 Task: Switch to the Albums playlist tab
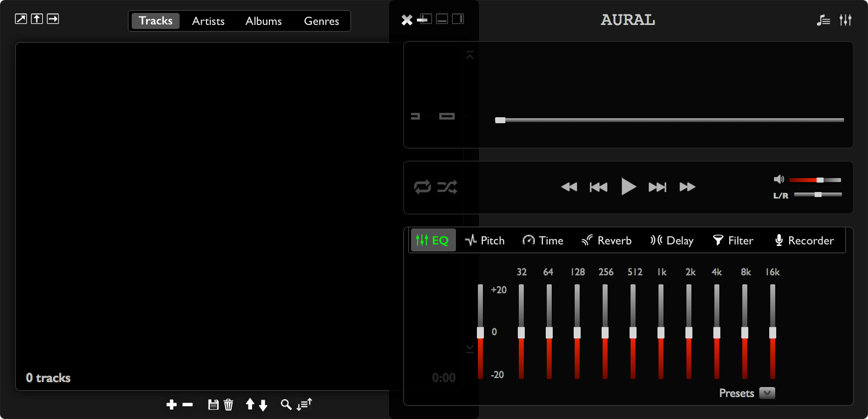point(263,21)
